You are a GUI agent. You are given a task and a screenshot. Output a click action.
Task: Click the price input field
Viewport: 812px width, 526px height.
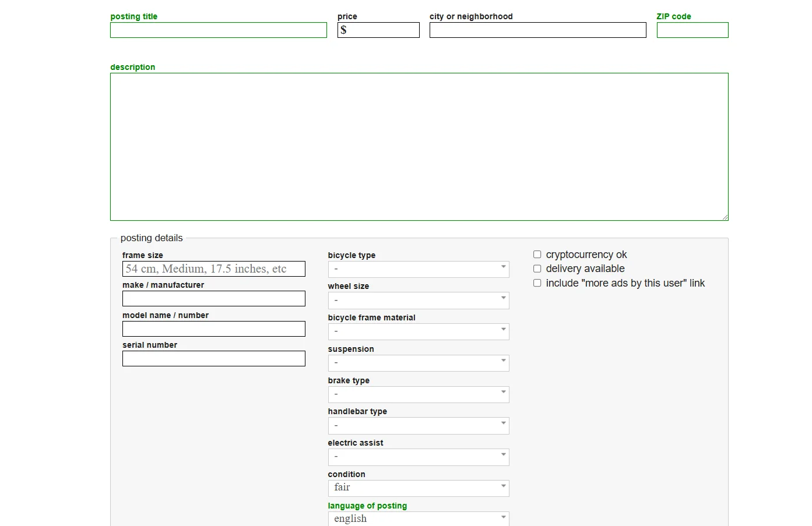[x=382, y=30]
